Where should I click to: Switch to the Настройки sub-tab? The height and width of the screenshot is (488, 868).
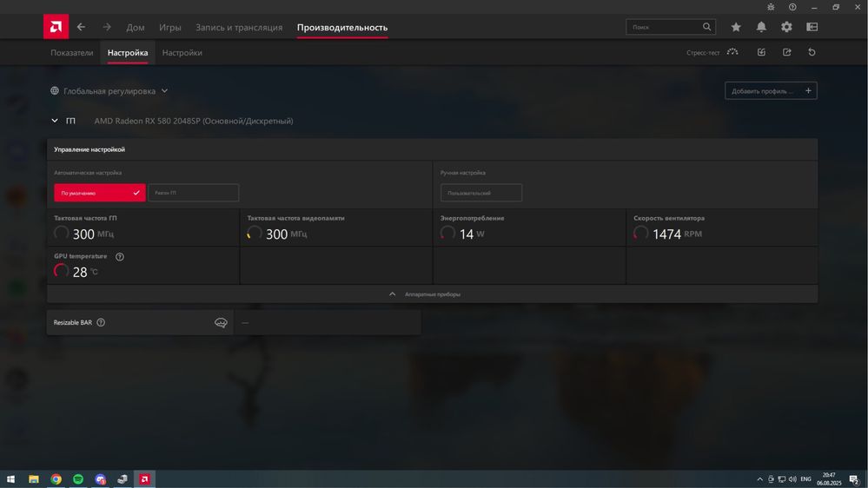pyautogui.click(x=182, y=53)
